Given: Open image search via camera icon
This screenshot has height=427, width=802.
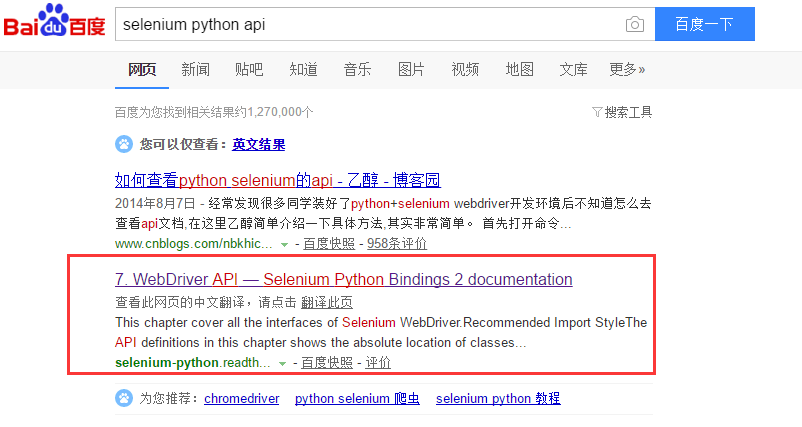Looking at the screenshot, I should click(x=635, y=24).
